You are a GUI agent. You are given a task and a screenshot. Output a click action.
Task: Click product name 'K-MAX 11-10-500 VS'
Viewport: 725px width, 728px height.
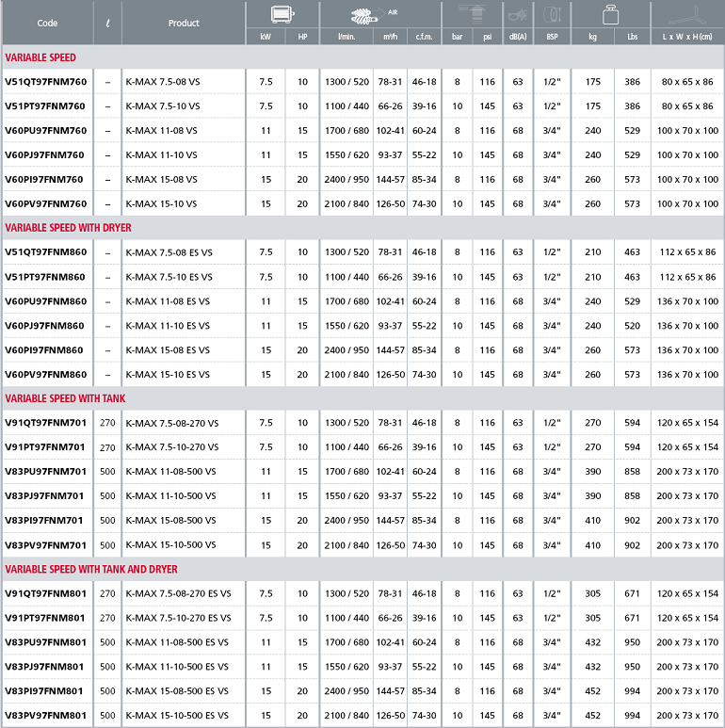coord(170,496)
